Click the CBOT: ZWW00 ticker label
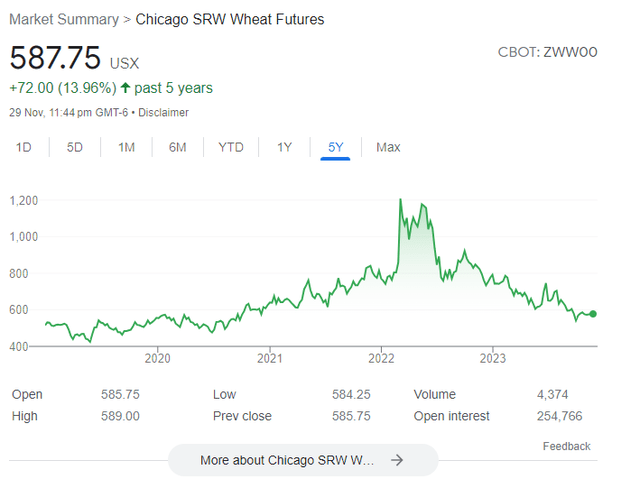This screenshot has height=479, width=640. 547,52
